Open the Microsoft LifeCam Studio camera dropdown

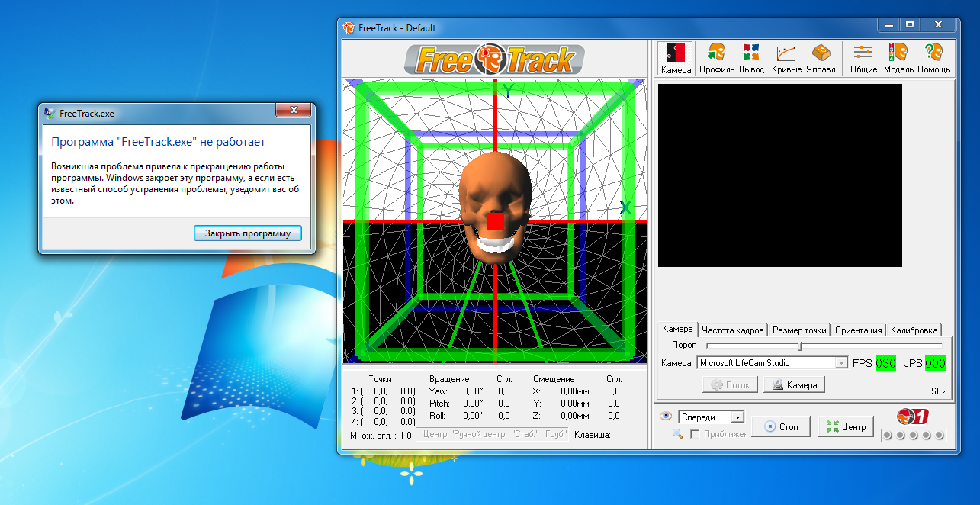[772, 363]
